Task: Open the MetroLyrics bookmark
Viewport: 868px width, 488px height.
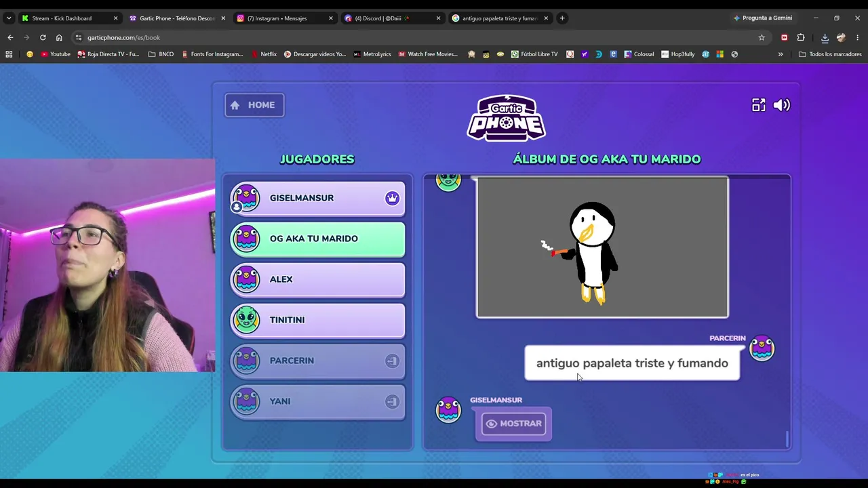Action: [x=372, y=54]
